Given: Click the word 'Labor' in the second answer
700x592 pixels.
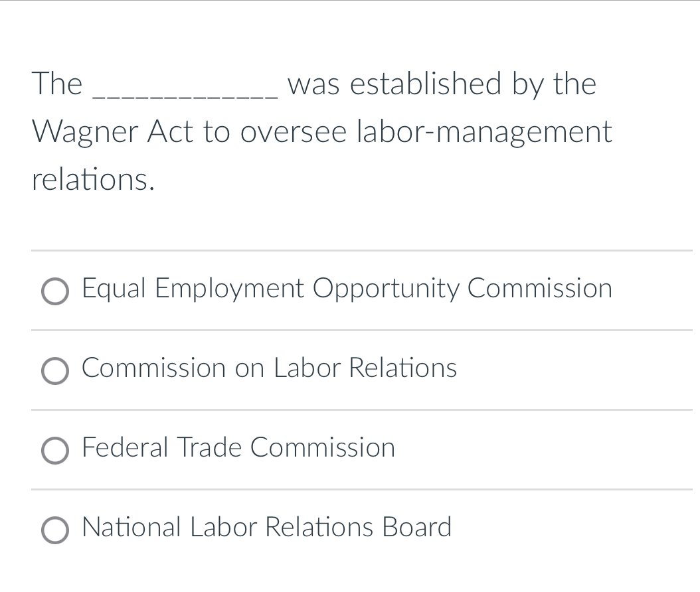Looking at the screenshot, I should pyautogui.click(x=307, y=368).
